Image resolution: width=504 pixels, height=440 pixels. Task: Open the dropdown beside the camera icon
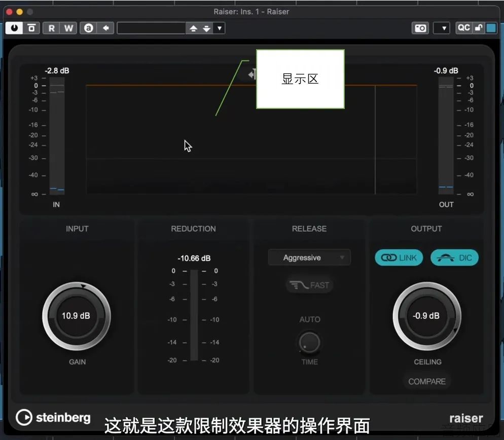(442, 28)
